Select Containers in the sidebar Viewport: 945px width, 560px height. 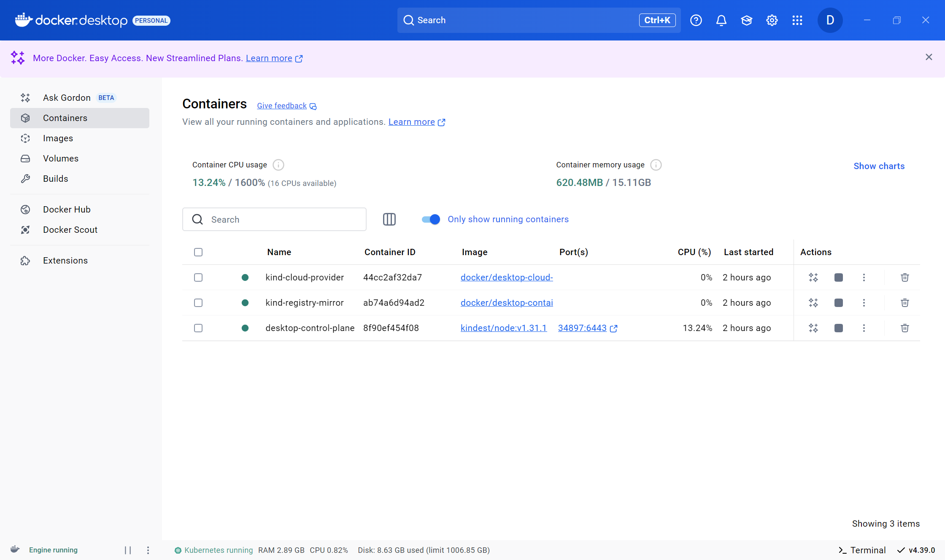tap(80, 118)
